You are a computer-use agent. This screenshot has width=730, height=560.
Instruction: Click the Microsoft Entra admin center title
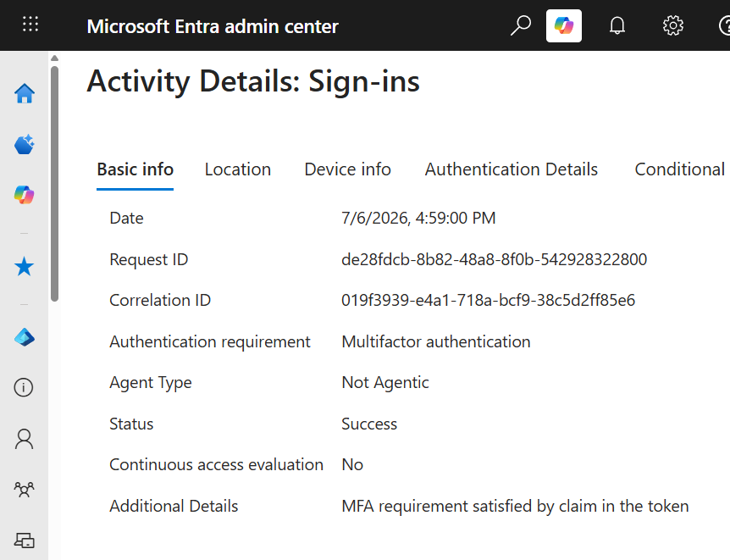coord(213,26)
